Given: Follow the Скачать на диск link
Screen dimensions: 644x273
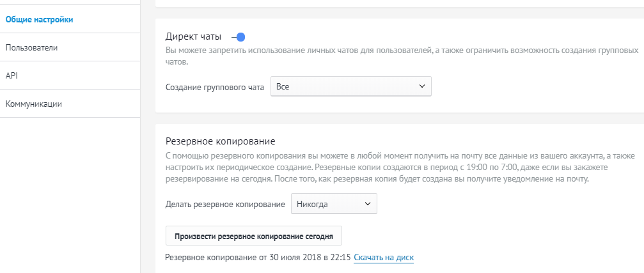Looking at the screenshot, I should (x=384, y=258).
